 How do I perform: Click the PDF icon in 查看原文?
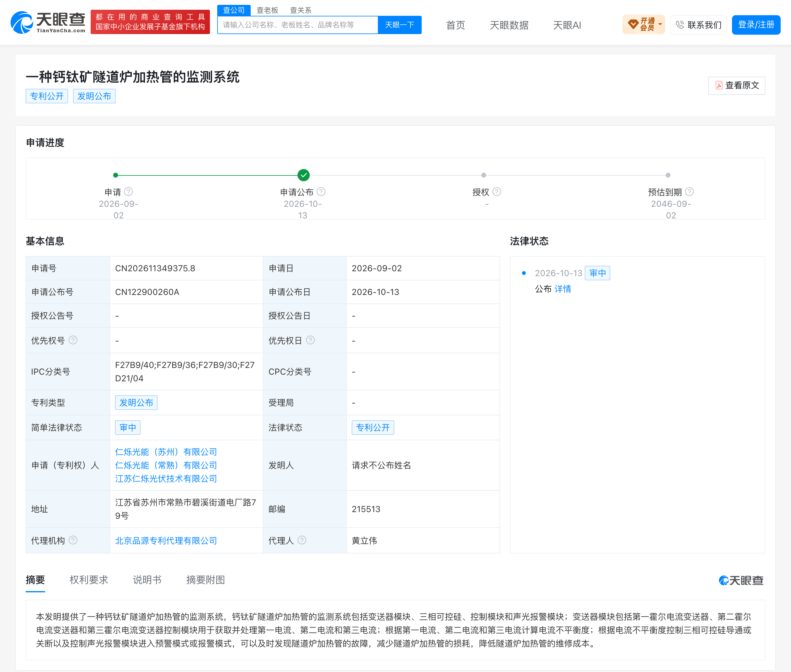(719, 85)
